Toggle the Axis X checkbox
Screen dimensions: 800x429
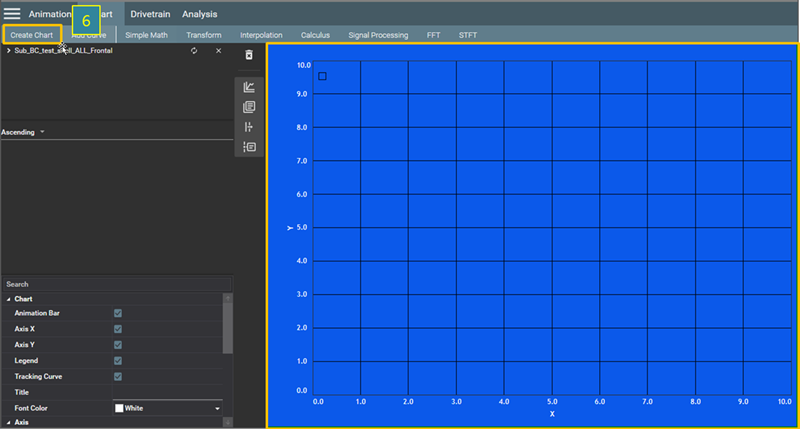(118, 329)
